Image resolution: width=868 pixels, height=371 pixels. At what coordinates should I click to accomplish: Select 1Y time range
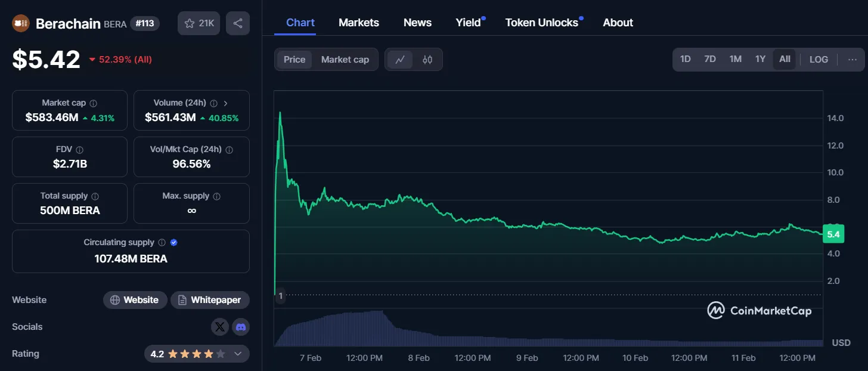pyautogui.click(x=760, y=59)
